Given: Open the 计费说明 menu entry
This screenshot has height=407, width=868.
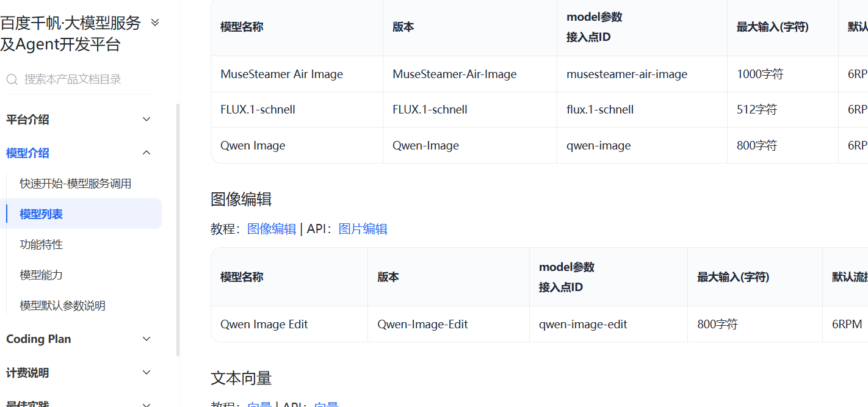Looking at the screenshot, I should click(27, 373).
